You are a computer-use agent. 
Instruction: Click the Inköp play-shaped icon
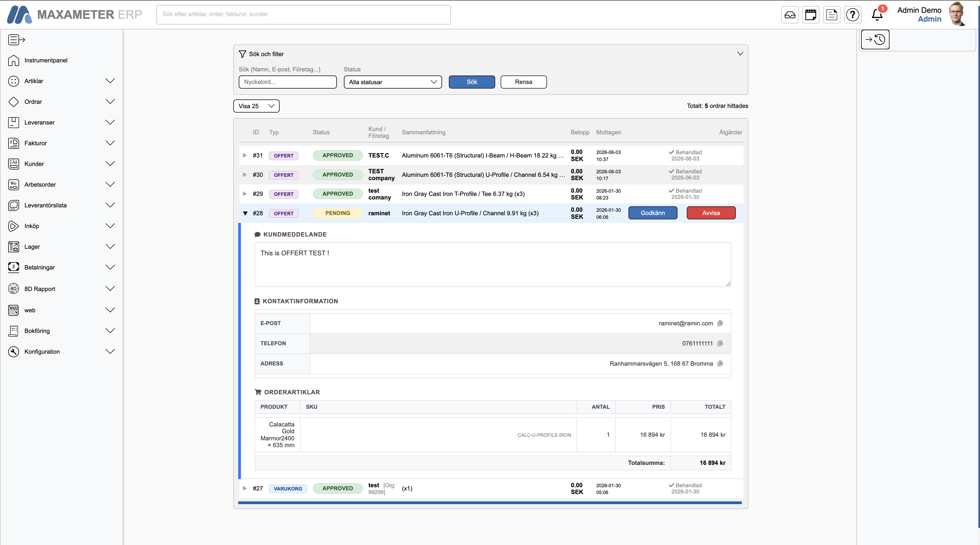13,226
